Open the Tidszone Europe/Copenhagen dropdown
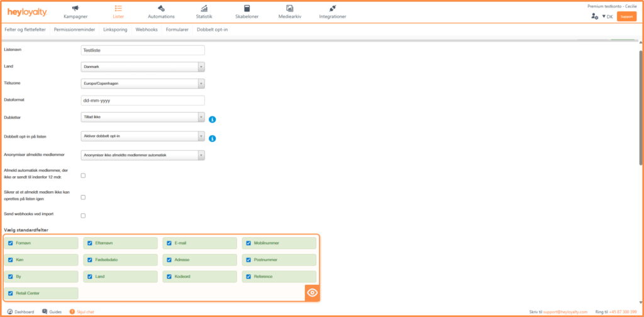 [x=143, y=83]
